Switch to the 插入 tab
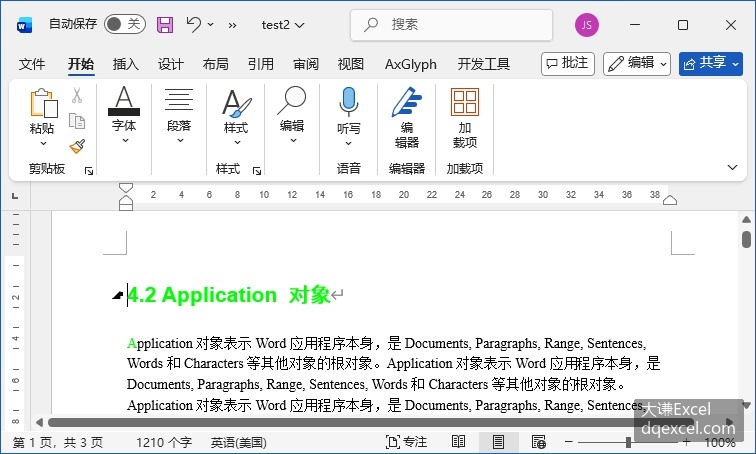Image resolution: width=756 pixels, height=454 pixels. [125, 64]
